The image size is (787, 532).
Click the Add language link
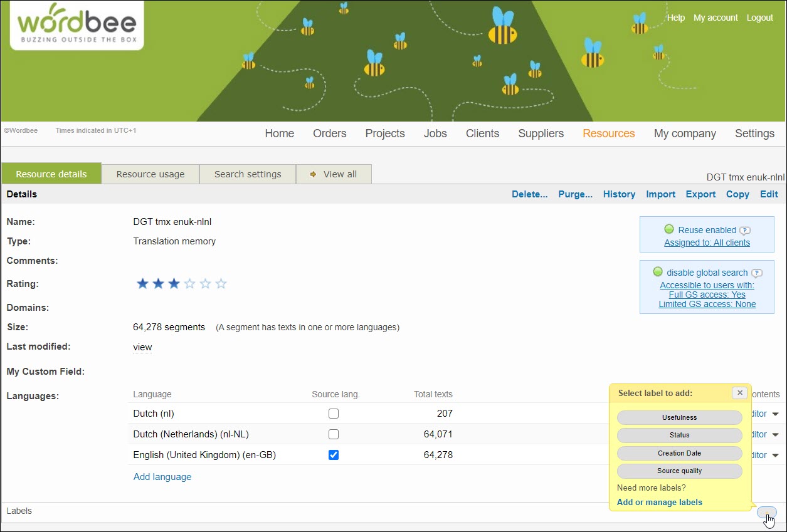[x=162, y=477]
